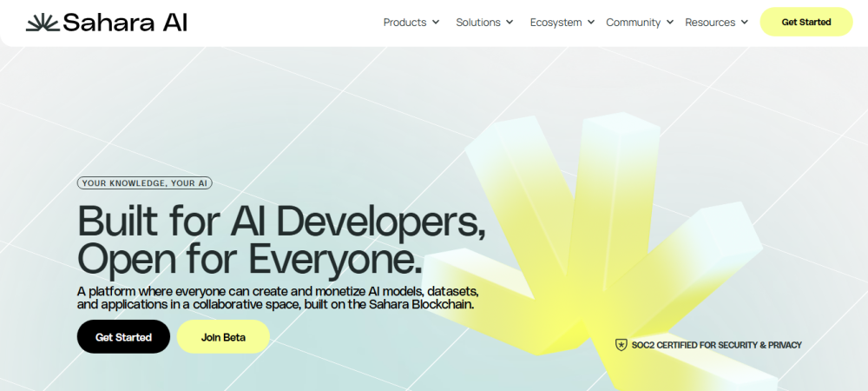The image size is (868, 391).
Task: Click the SOC2 shield badge icon
Action: 621,345
